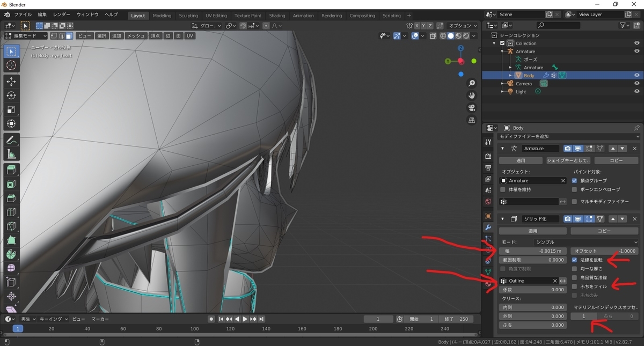
Task: Switch perspective/orthographic grid icon
Action: pos(472,120)
